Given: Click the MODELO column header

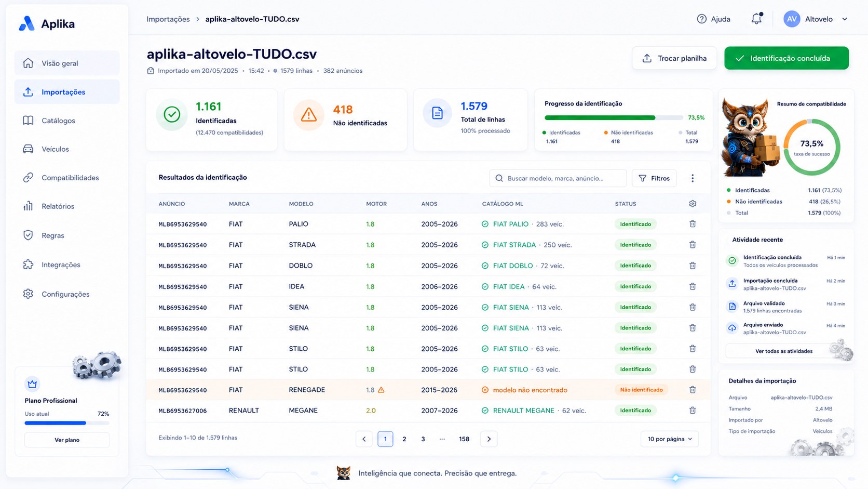Looking at the screenshot, I should (x=301, y=204).
